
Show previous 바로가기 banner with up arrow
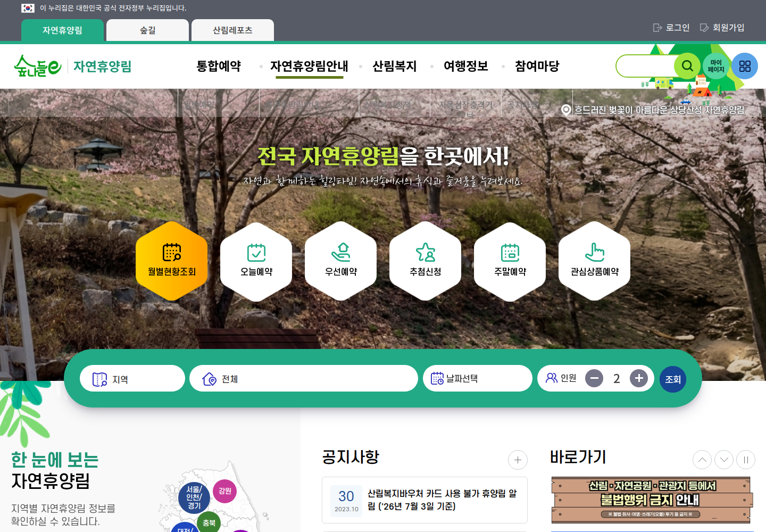coord(702,460)
